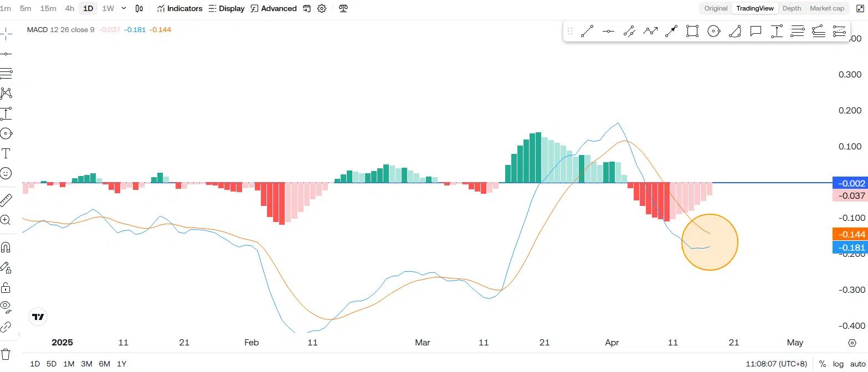Switch to the Depth chart tab
This screenshot has height=372, width=868.
pyautogui.click(x=792, y=8)
